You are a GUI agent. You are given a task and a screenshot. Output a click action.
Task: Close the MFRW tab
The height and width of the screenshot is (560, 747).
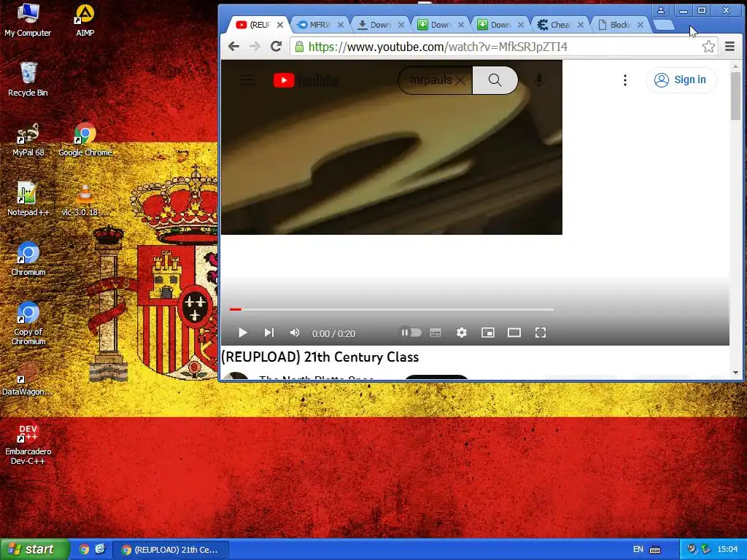[341, 25]
